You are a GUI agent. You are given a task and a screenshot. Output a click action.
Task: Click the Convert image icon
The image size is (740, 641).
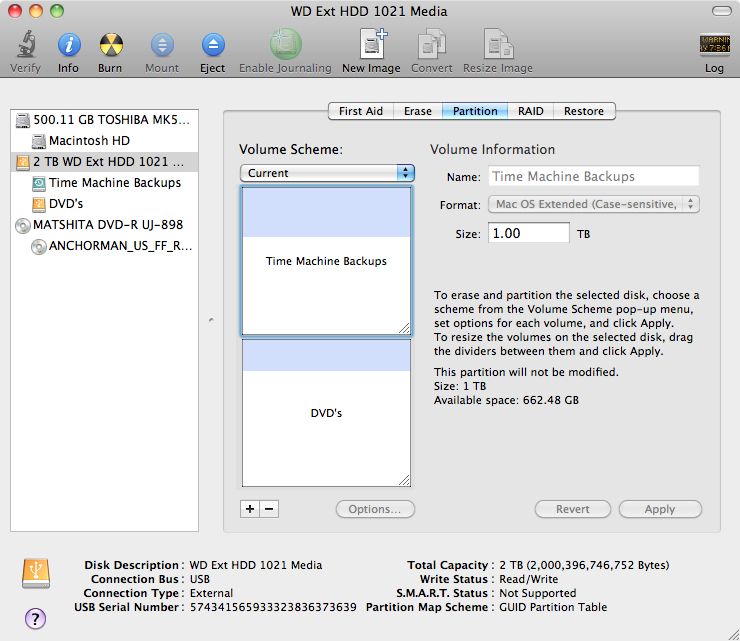tap(431, 43)
